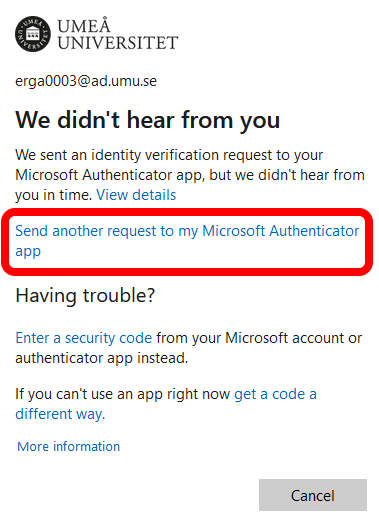Open the View details link

(x=136, y=194)
